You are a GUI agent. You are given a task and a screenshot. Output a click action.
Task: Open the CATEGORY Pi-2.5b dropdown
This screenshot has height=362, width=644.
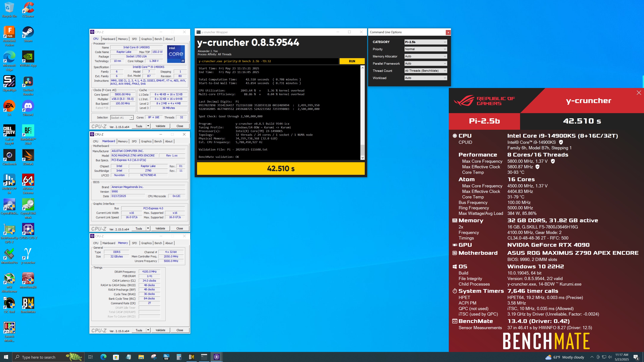(x=425, y=42)
